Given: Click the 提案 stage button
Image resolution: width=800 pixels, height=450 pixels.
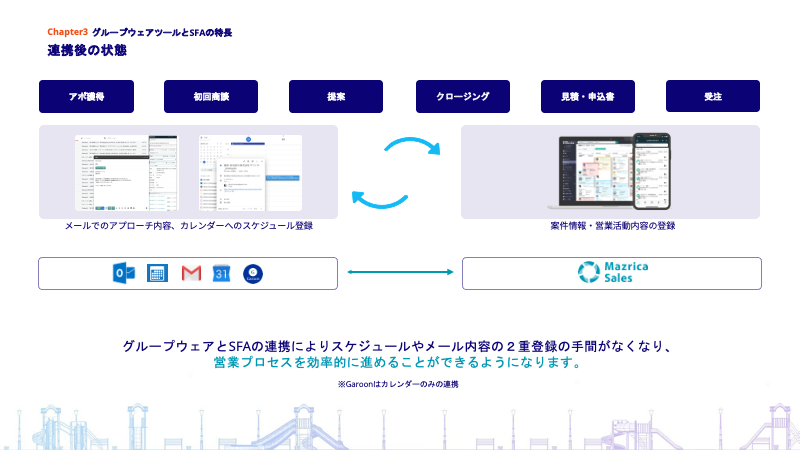Looking at the screenshot, I should pos(336,96).
